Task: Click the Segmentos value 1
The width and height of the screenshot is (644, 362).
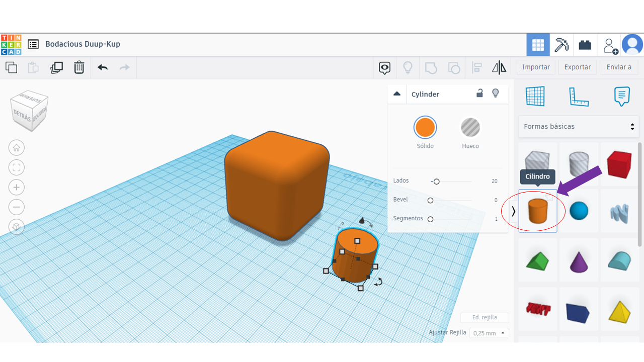Action: 496,219
